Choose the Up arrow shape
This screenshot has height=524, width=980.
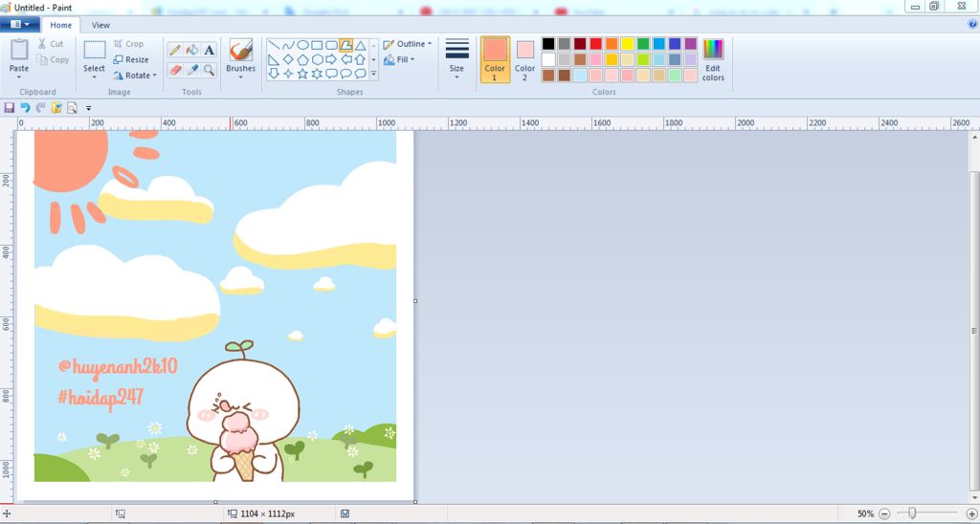[x=360, y=60]
